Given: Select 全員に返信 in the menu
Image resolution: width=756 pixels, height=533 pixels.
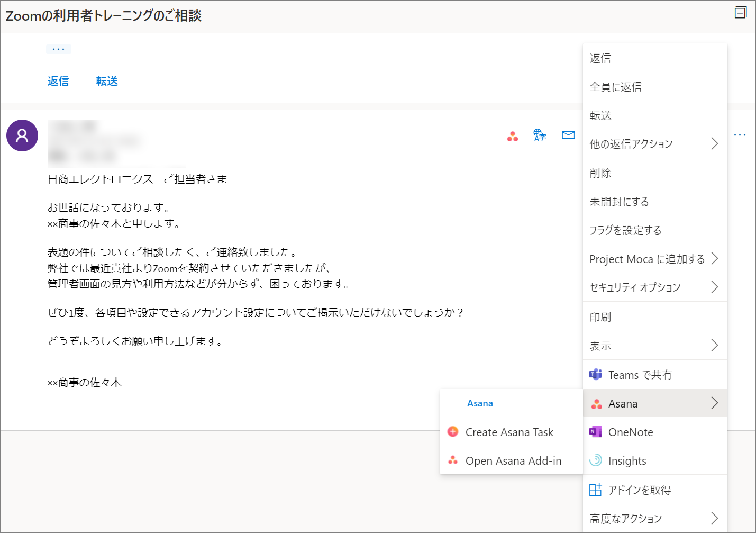Looking at the screenshot, I should 655,87.
